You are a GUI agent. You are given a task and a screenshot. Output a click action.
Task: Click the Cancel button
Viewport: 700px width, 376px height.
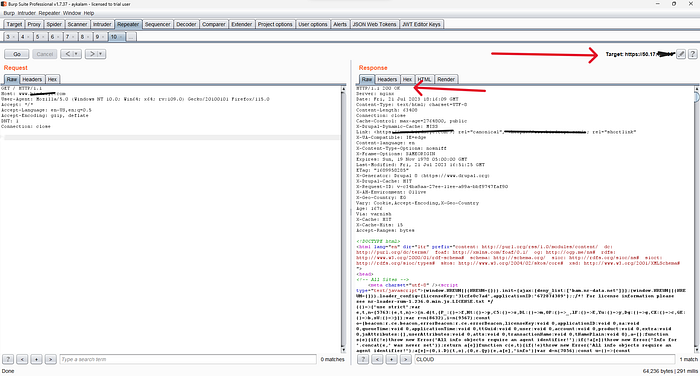point(45,54)
